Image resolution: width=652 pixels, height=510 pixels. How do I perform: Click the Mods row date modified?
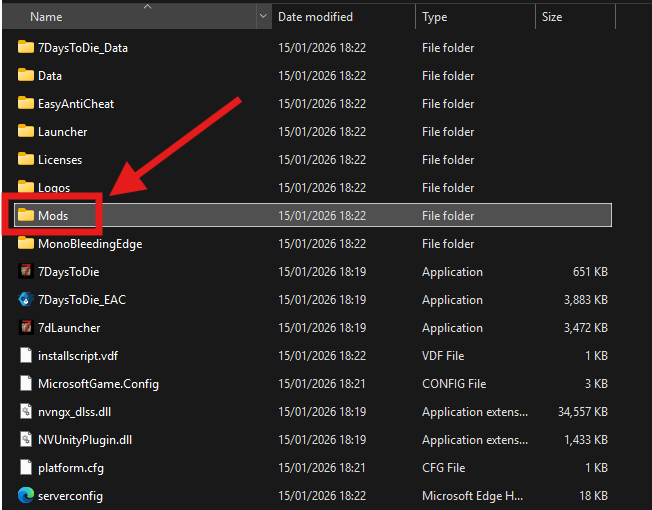pyautogui.click(x=322, y=216)
